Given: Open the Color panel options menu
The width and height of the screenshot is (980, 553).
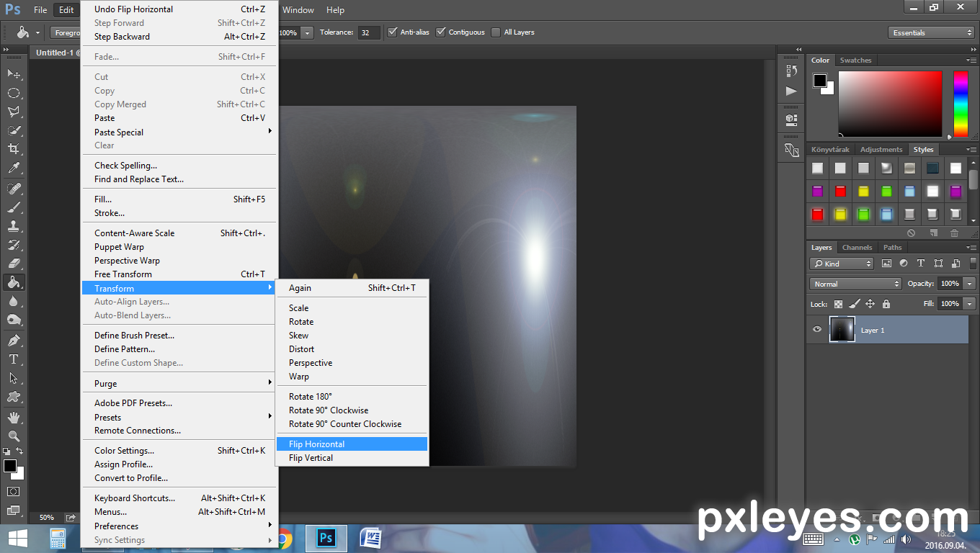Looking at the screenshot, I should [x=970, y=60].
